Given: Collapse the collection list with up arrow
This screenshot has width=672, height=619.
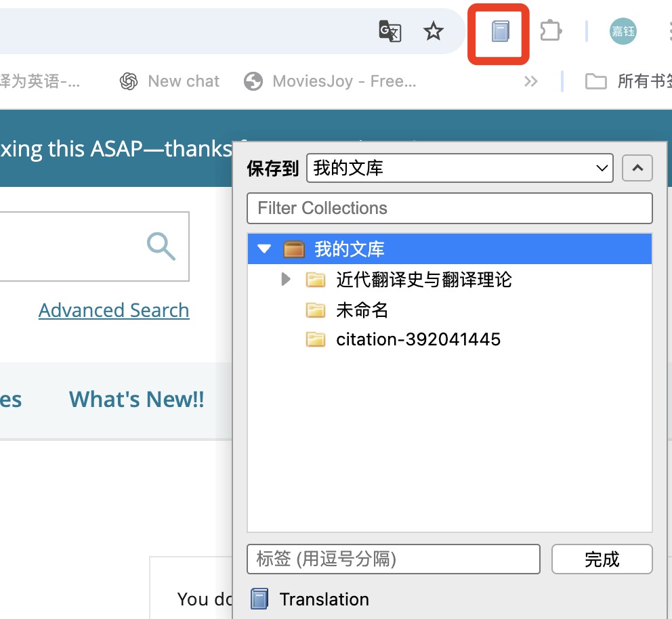Looking at the screenshot, I should tap(637, 168).
